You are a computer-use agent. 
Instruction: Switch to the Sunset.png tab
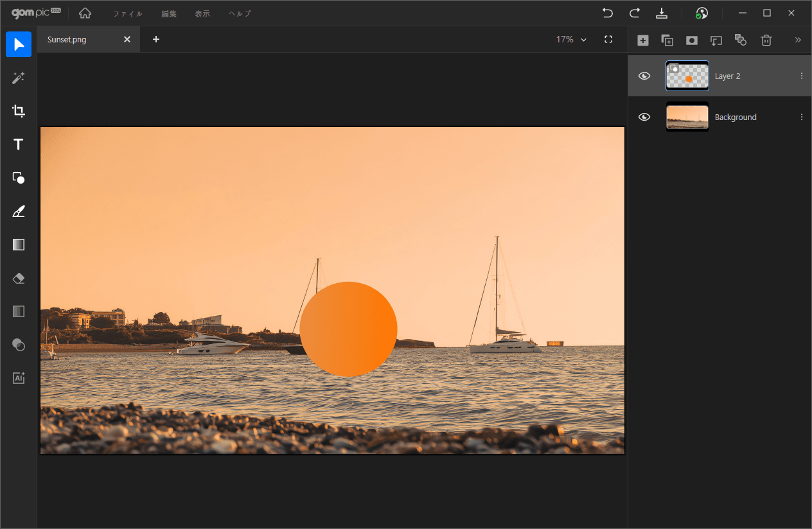(x=67, y=39)
